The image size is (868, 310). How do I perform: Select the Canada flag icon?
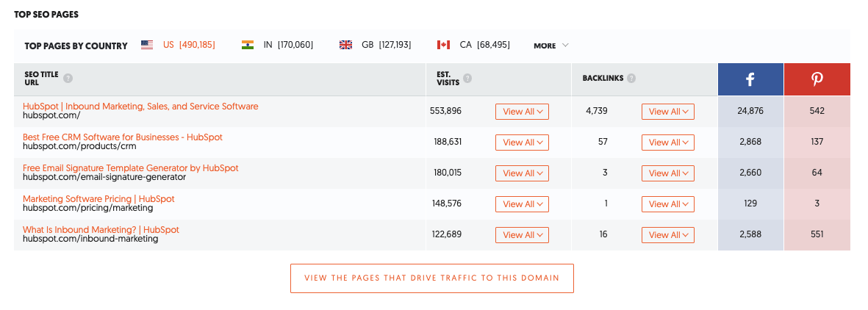tap(443, 46)
